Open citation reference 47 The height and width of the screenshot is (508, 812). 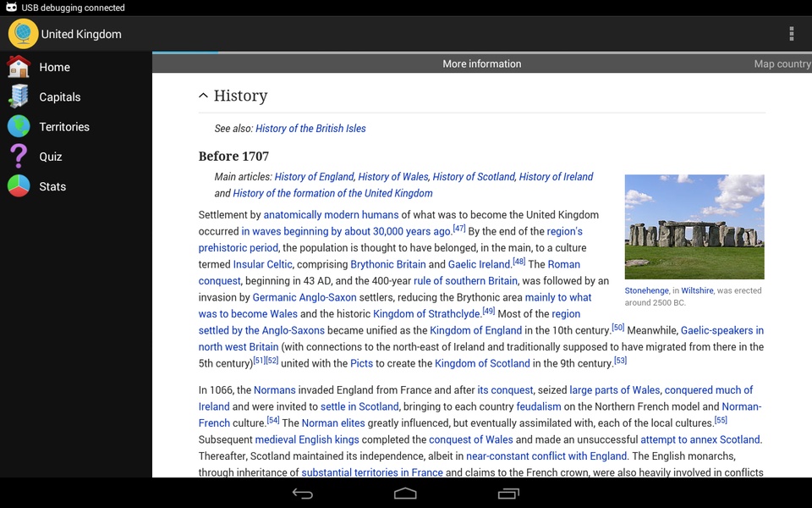[459, 228]
